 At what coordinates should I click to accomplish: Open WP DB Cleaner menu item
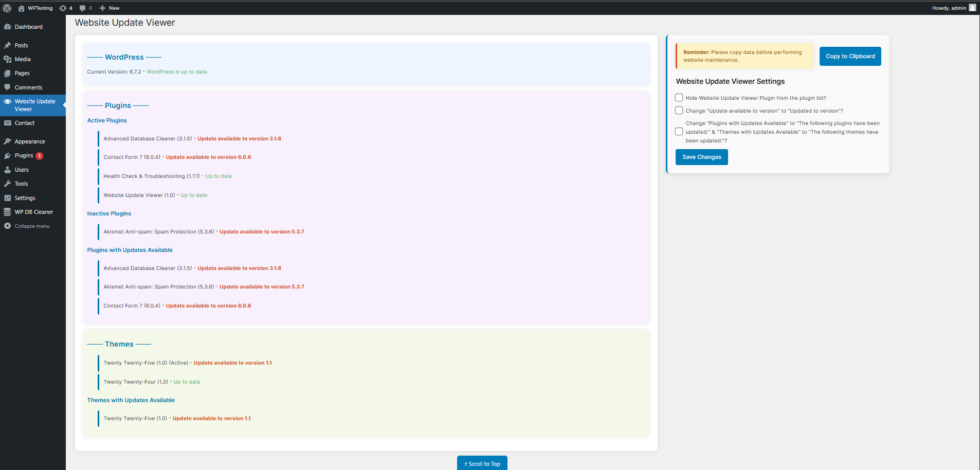[33, 212]
